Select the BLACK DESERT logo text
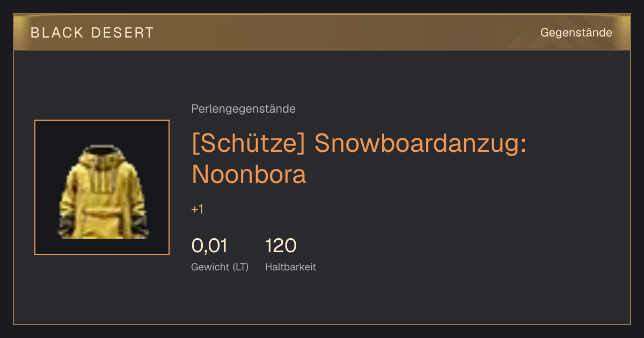The width and height of the screenshot is (644, 338). point(92,33)
